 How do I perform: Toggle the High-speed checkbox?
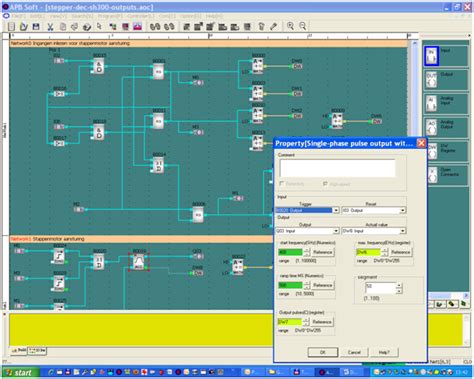(325, 184)
